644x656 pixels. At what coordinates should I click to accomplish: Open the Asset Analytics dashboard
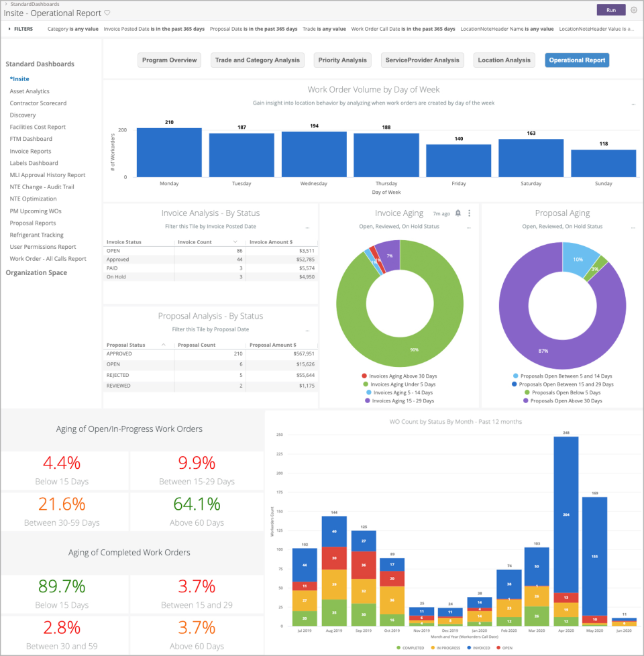click(30, 91)
